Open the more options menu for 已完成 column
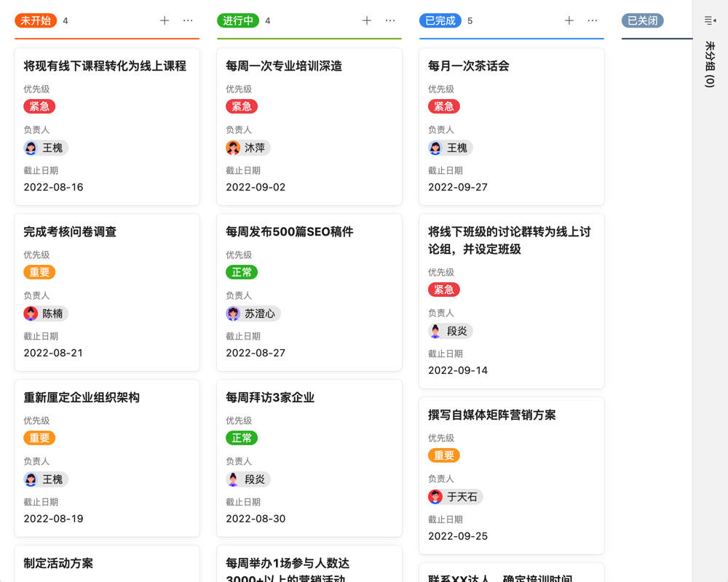728x582 pixels. tap(592, 20)
